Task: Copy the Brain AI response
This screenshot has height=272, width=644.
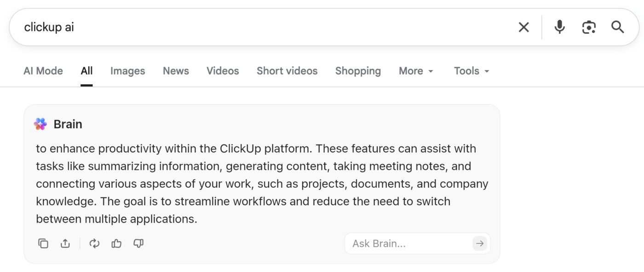Action: pyautogui.click(x=44, y=243)
